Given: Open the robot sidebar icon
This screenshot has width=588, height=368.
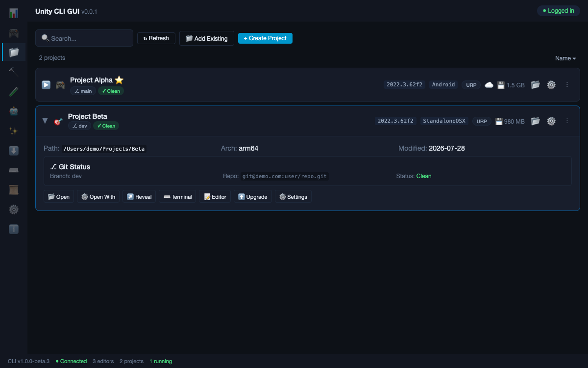Looking at the screenshot, I should point(14,111).
